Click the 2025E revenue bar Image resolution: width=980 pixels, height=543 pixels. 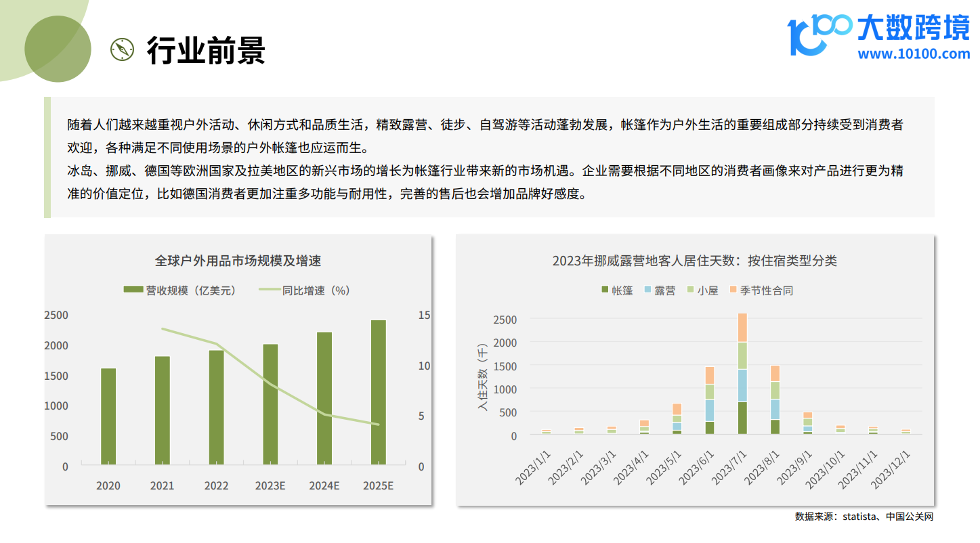point(378,393)
